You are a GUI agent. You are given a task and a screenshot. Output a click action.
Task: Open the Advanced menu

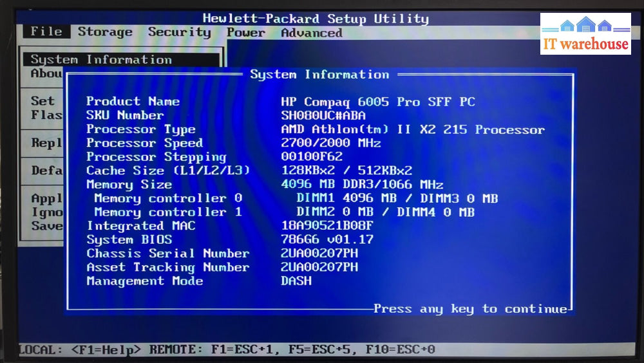point(311,32)
